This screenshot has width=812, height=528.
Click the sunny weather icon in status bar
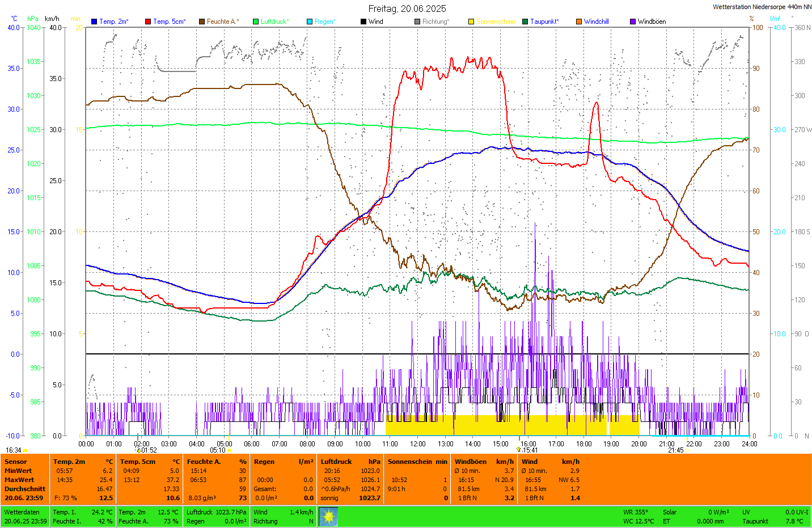328,517
